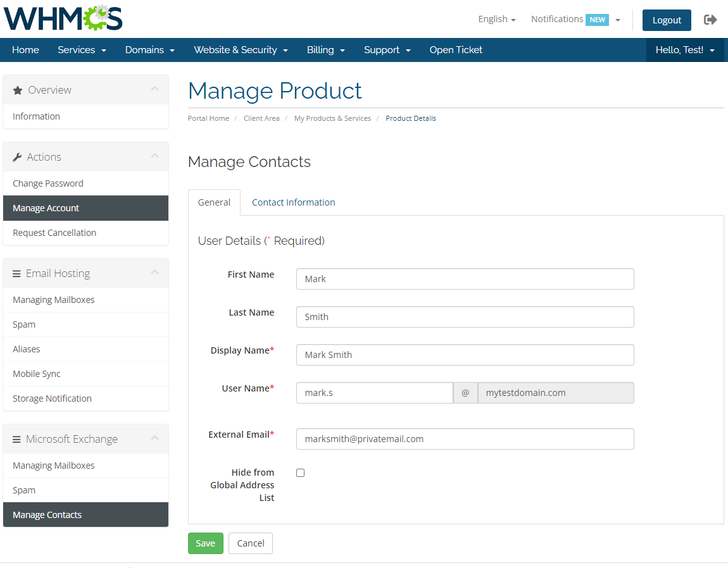Collapse the Microsoft Exchange panel chevron
Viewport: 728px width, 568px height.
154,438
